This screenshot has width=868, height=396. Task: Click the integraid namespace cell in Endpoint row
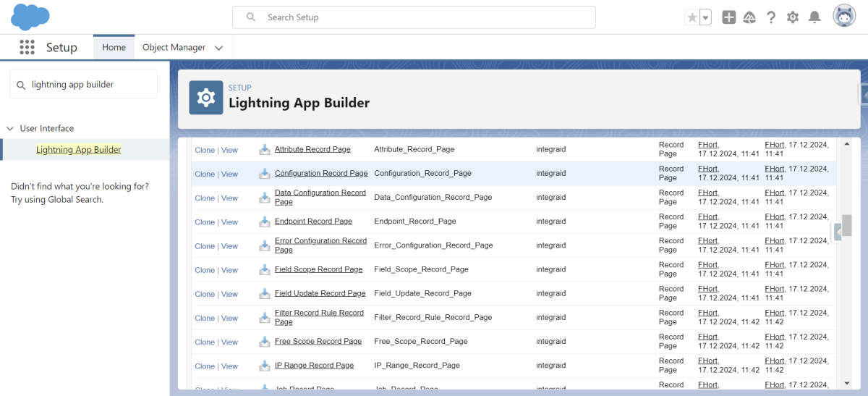point(550,221)
